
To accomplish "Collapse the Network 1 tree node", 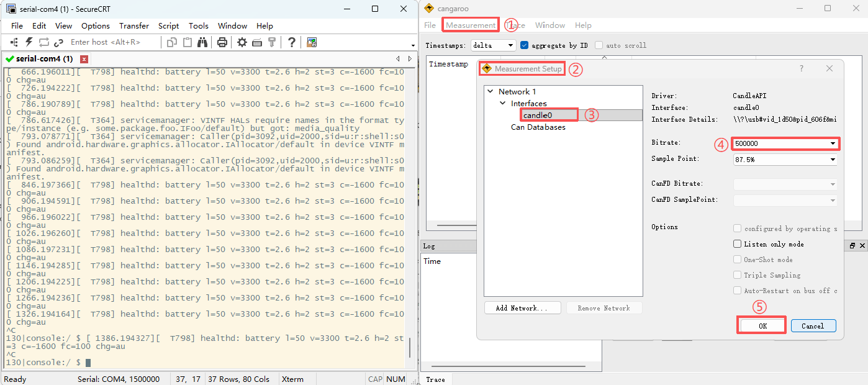I will point(491,91).
